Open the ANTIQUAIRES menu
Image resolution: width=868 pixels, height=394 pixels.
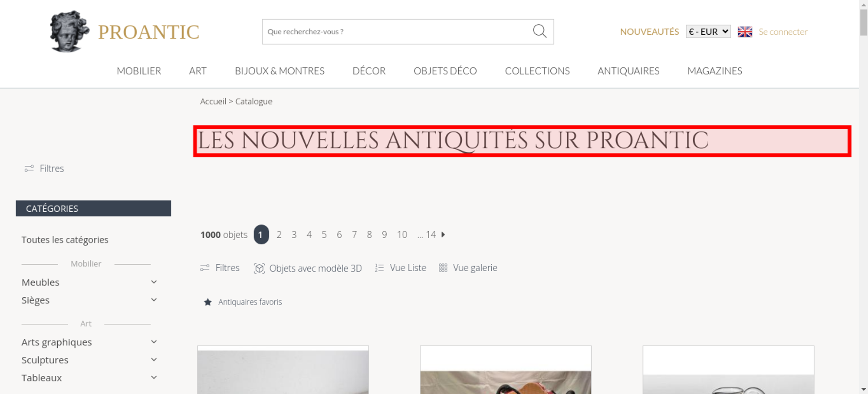[x=628, y=71]
